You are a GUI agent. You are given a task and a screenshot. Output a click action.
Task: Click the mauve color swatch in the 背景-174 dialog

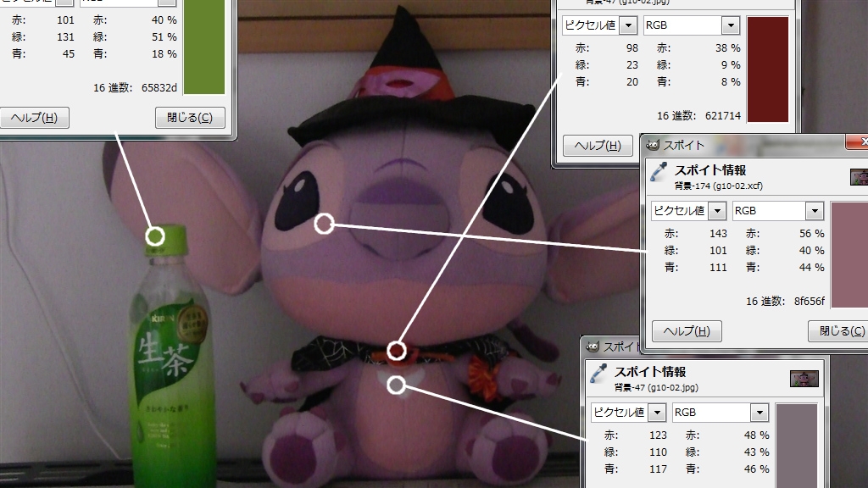click(849, 254)
